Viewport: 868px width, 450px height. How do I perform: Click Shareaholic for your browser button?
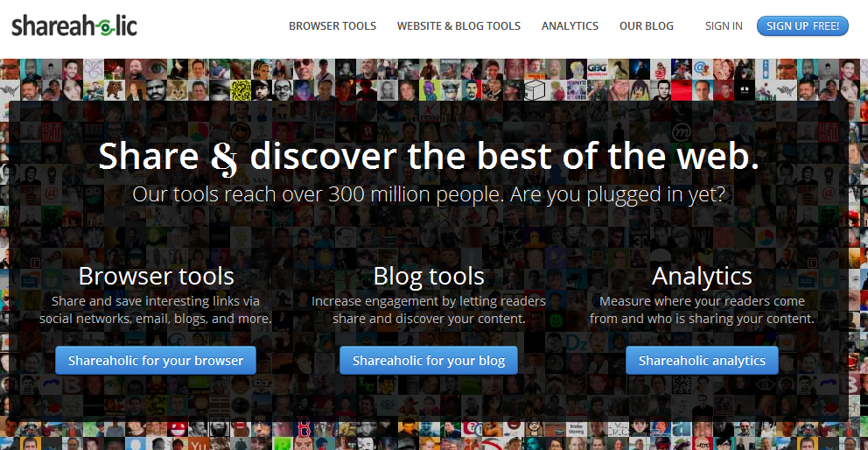coord(156,360)
